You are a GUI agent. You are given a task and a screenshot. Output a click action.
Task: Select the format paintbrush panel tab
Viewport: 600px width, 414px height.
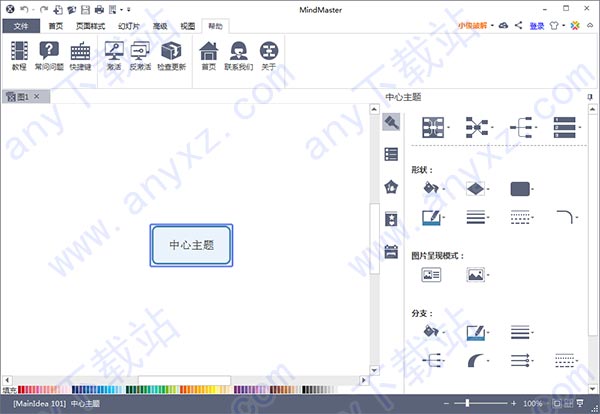click(x=391, y=122)
